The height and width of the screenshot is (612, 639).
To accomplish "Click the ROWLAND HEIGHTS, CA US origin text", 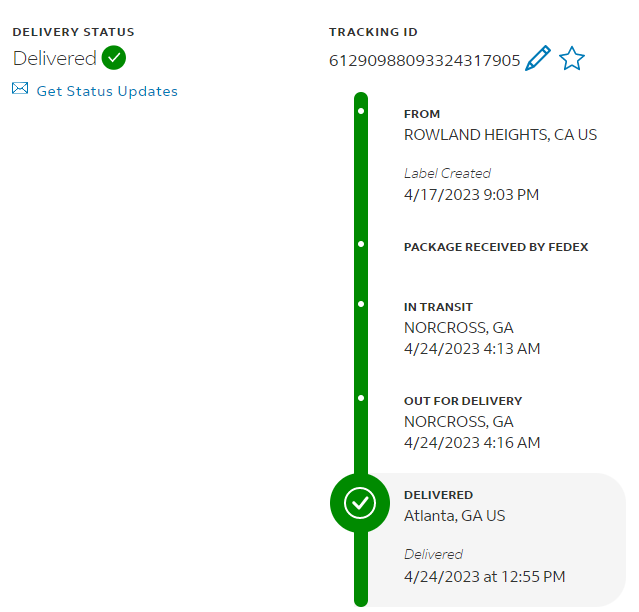I will click(500, 134).
